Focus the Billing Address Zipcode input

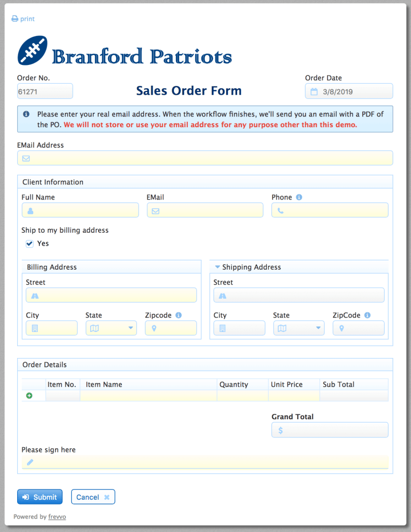pyautogui.click(x=171, y=328)
